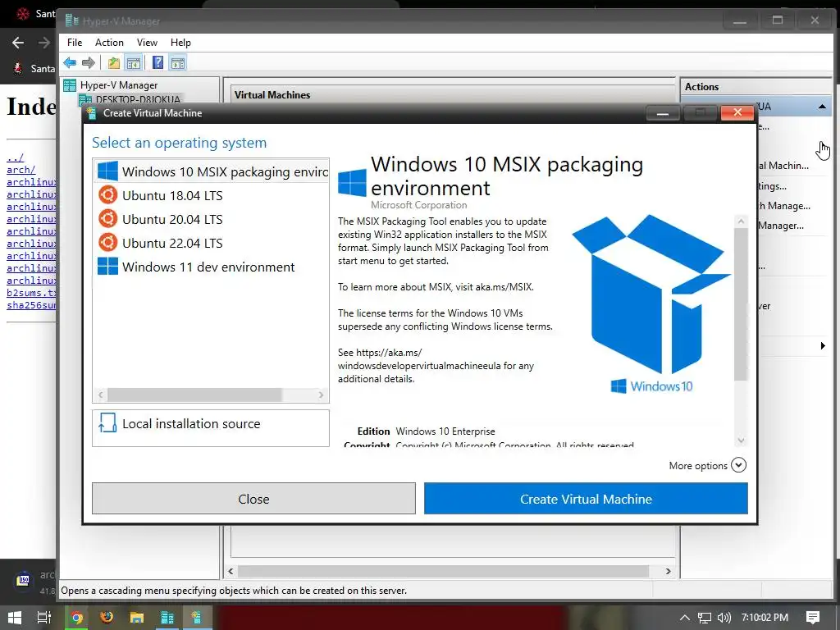Choose Local installation source
The width and height of the screenshot is (840, 630).
tap(211, 428)
